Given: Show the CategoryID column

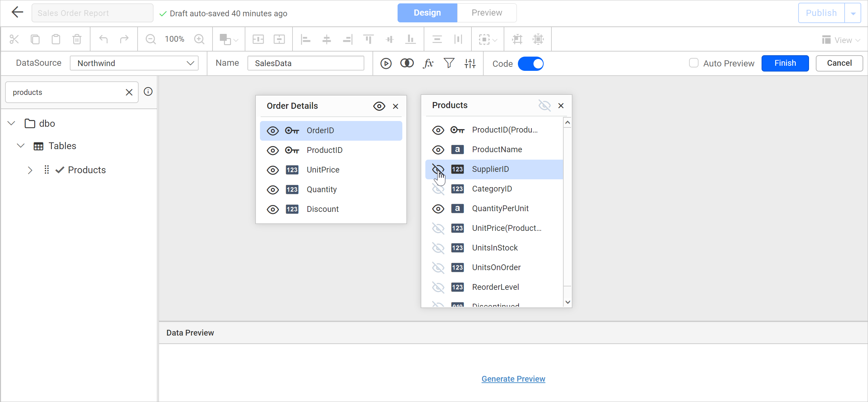Looking at the screenshot, I should [x=438, y=189].
